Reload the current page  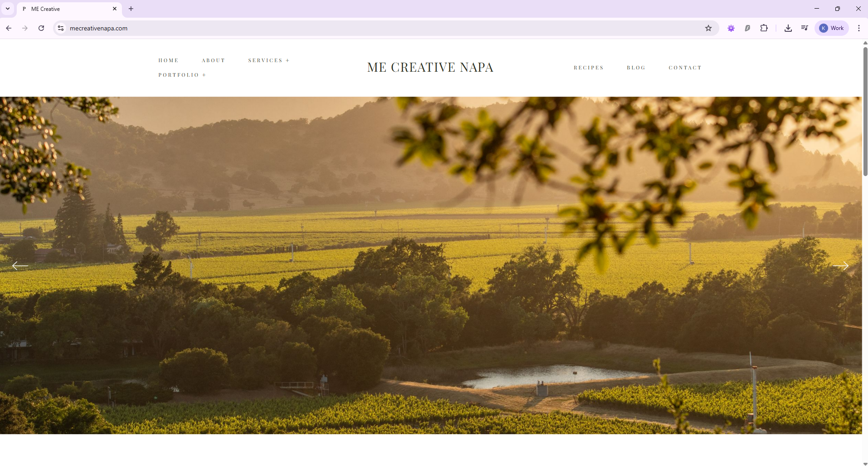click(x=41, y=28)
